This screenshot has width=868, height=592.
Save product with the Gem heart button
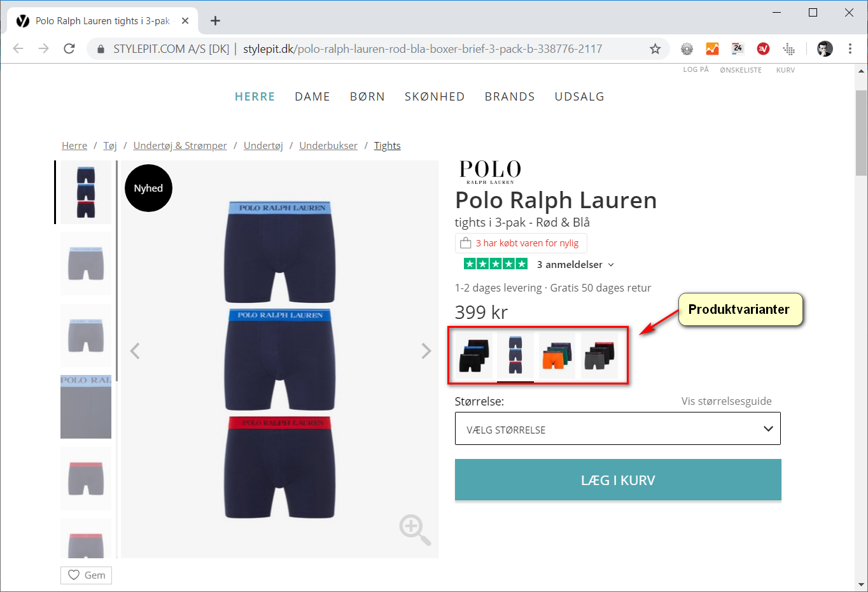(87, 575)
